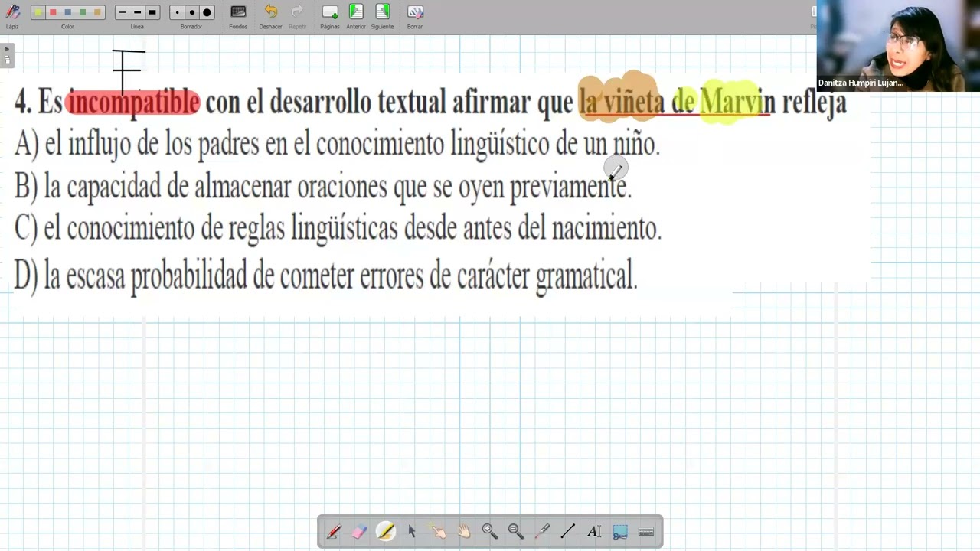Choose the medium line width
This screenshot has height=551, width=980.
coord(137,12)
